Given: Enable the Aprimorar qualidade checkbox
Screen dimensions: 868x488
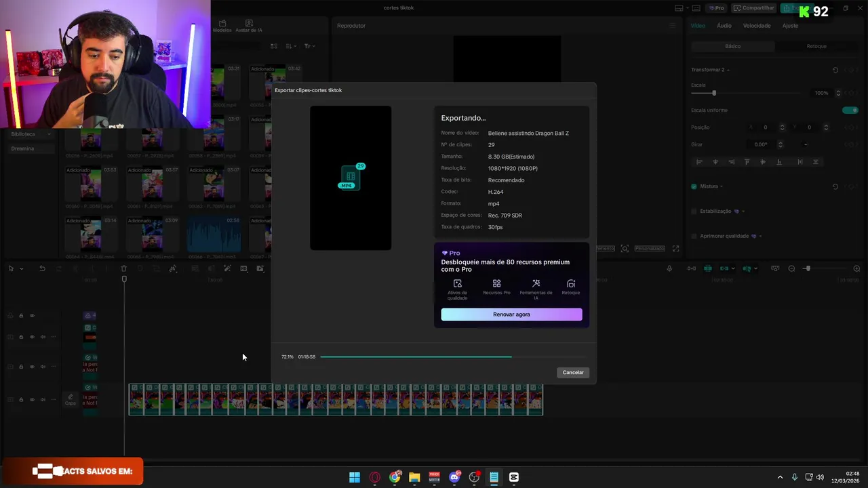Looking at the screenshot, I should [694, 236].
